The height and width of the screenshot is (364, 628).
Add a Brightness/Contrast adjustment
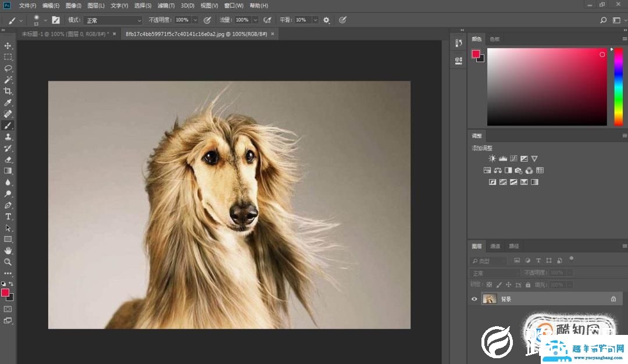493,158
